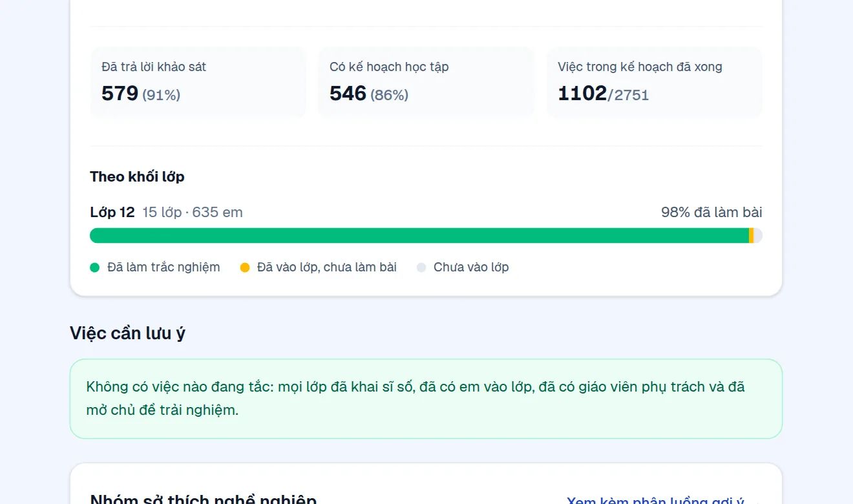
Task: Click the 'Đã vào lớp, chưa làm bài' legend label
Action: 327,268
